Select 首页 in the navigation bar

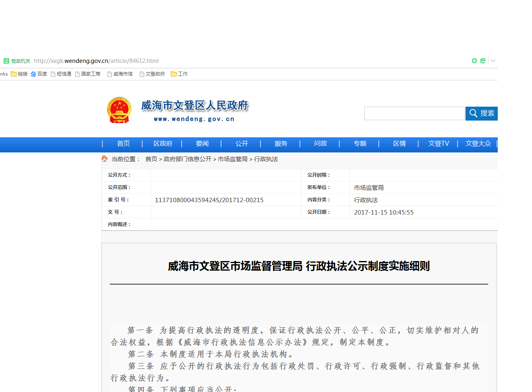click(x=123, y=144)
